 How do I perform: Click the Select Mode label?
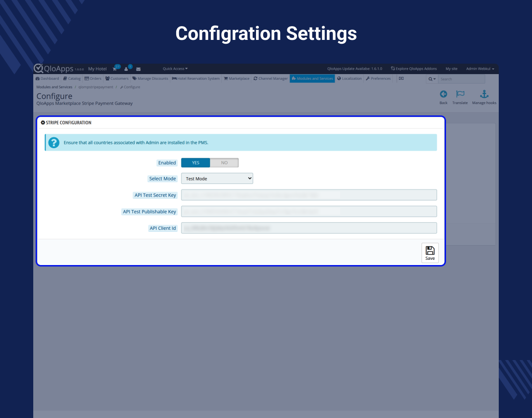(162, 179)
